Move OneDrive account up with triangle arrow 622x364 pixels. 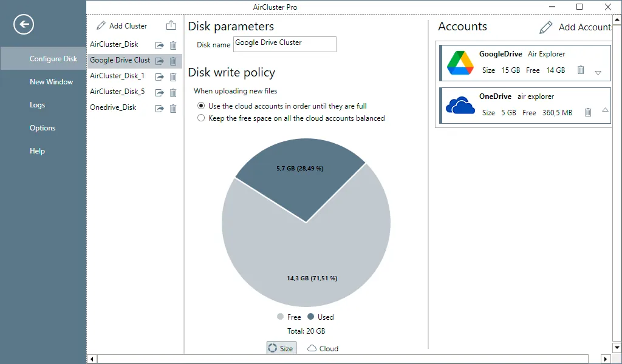pos(605,110)
